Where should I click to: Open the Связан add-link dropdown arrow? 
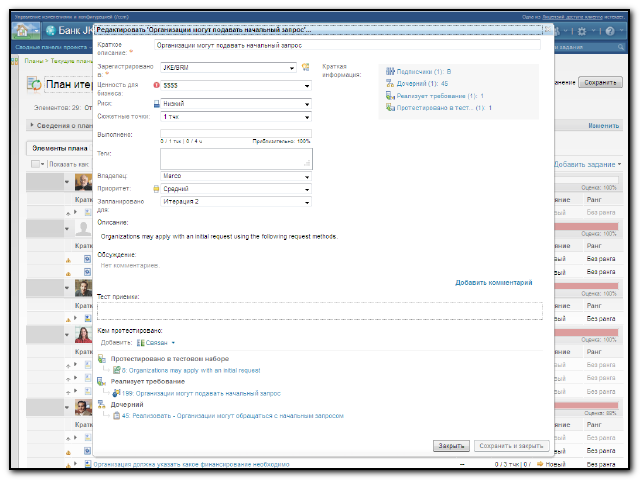173,343
